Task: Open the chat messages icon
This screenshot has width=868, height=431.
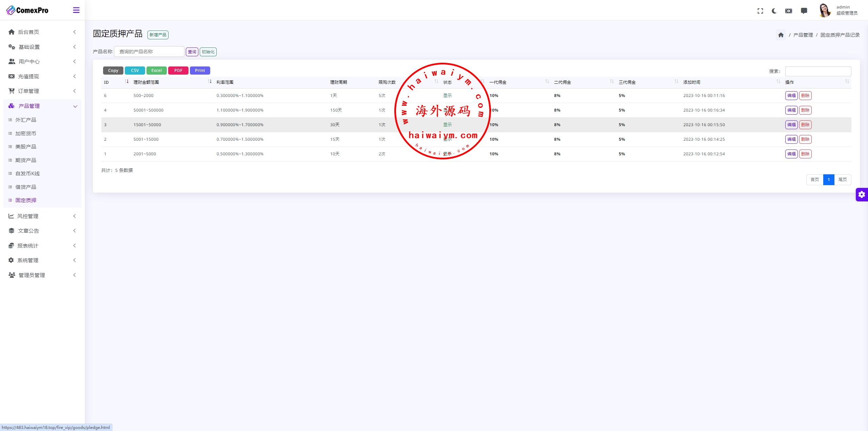Action: tap(804, 11)
